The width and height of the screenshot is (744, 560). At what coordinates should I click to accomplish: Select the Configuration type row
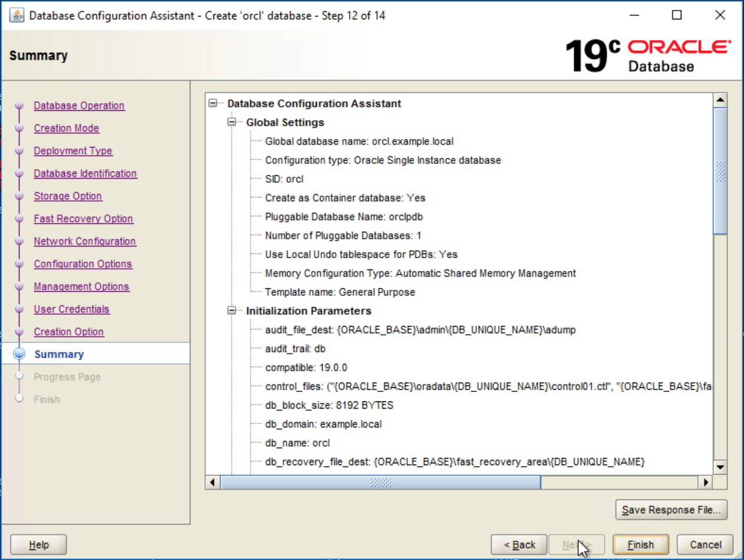tap(383, 160)
